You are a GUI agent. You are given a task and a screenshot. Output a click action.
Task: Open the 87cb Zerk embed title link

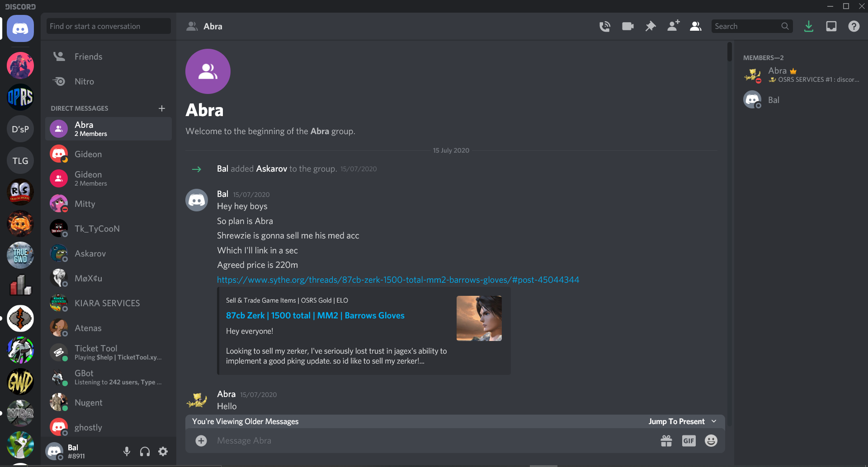click(x=315, y=315)
